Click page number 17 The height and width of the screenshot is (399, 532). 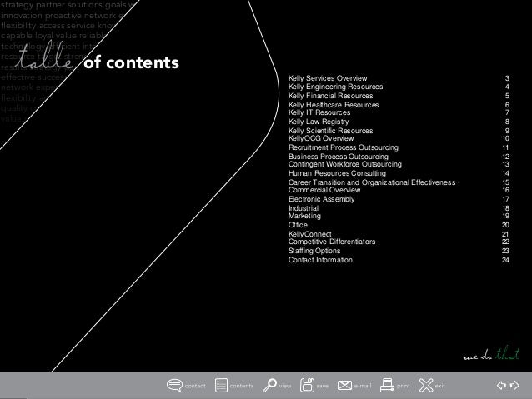pyautogui.click(x=505, y=199)
